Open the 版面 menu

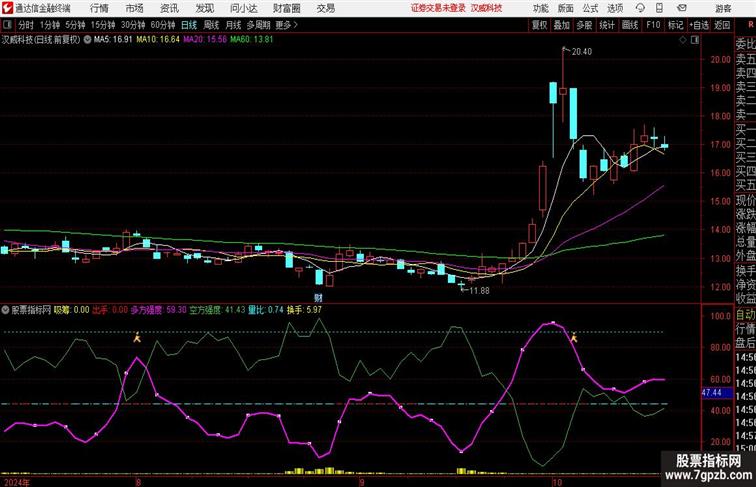coord(566,8)
